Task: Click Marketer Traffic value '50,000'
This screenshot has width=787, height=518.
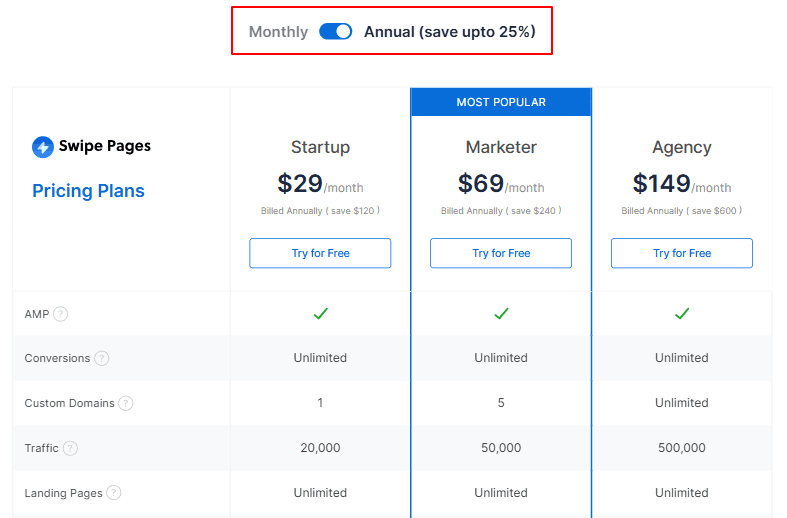Action: coord(501,448)
